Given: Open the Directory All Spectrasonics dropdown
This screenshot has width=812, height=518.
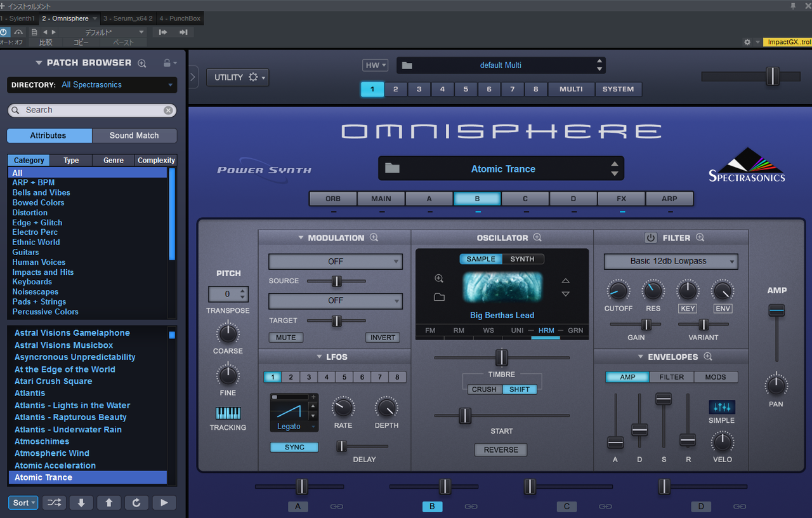Looking at the screenshot, I should [x=93, y=85].
